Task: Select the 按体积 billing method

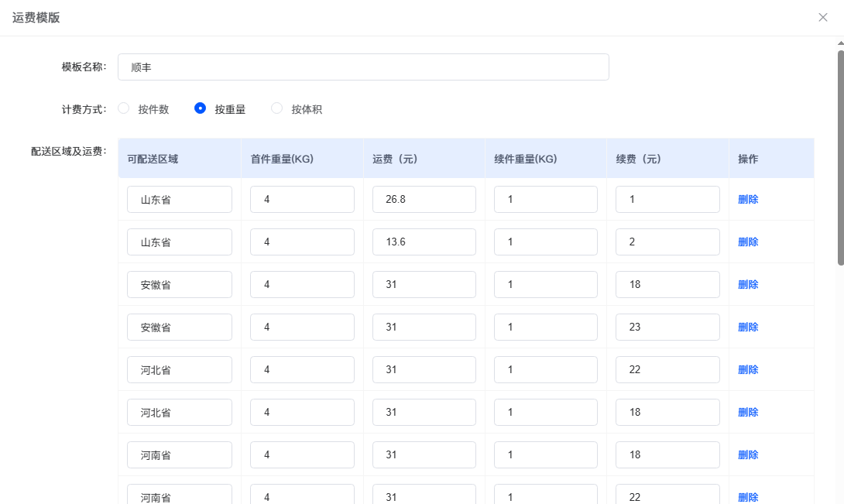Action: (276, 108)
